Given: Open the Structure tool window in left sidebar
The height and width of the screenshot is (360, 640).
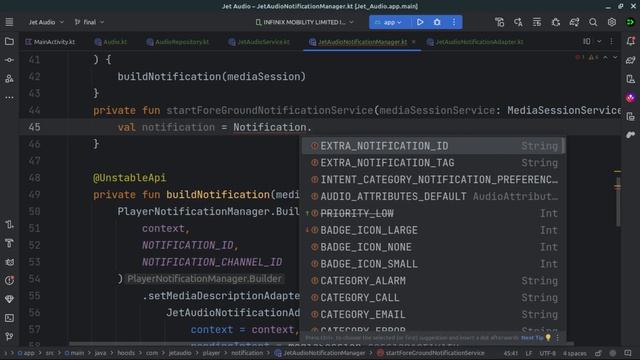Looking at the screenshot, I should pos(9,79).
